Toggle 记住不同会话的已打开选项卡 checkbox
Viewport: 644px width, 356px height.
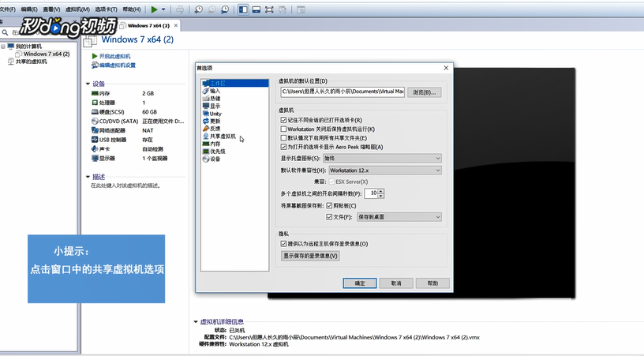tap(283, 120)
